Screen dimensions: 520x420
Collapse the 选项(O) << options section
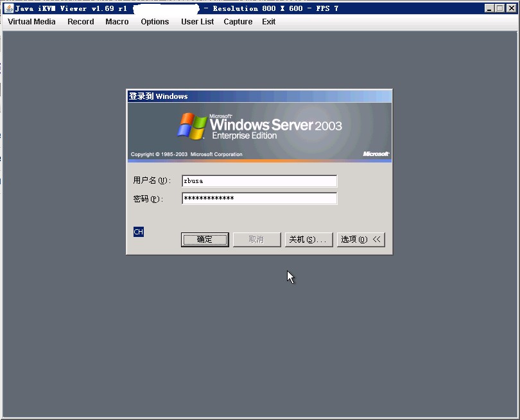click(361, 240)
